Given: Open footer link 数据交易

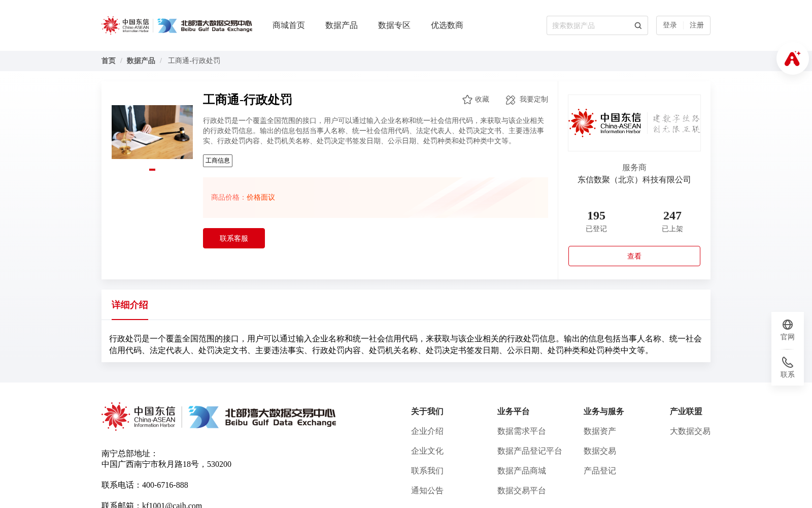Looking at the screenshot, I should 600,451.
